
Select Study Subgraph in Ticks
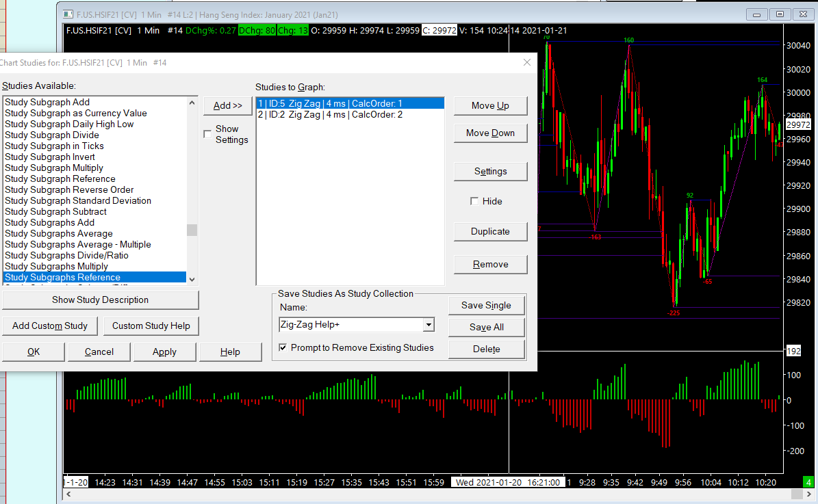94,146
